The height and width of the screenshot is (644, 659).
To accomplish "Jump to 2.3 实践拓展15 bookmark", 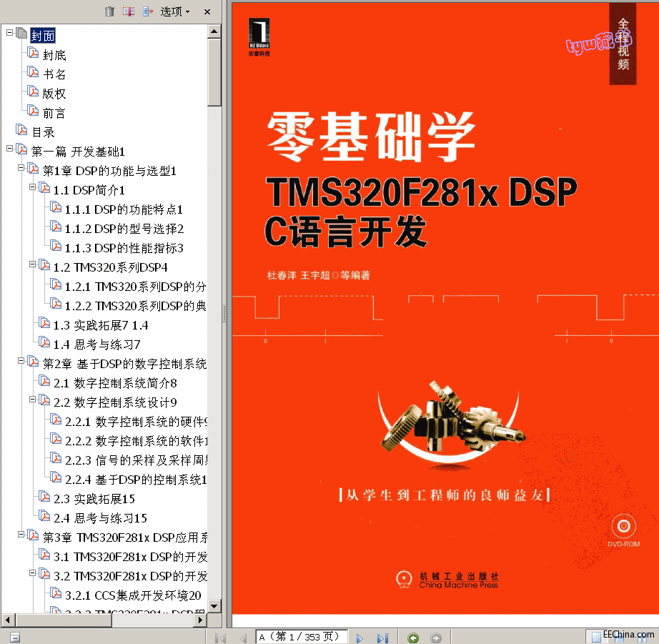I will coord(94,499).
